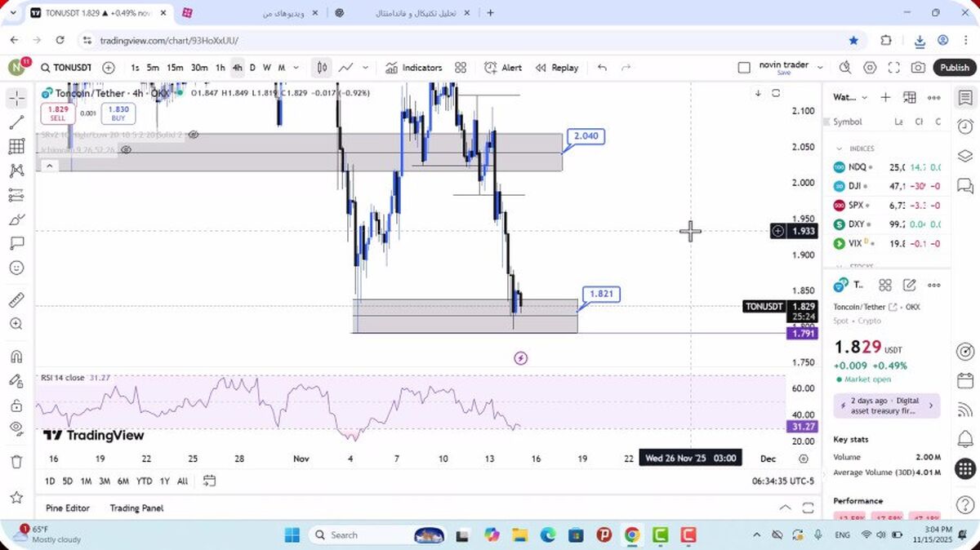Expand the timeframe interval dropdown
The height and width of the screenshot is (550, 980).
tap(296, 68)
